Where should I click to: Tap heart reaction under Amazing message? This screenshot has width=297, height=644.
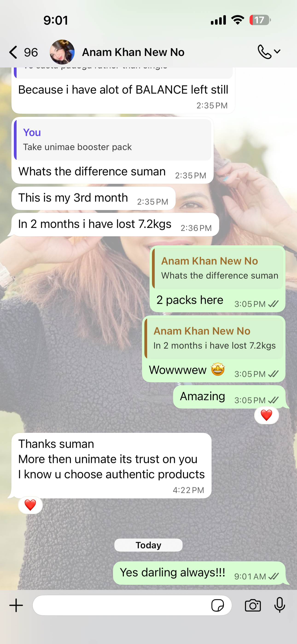pos(266,415)
